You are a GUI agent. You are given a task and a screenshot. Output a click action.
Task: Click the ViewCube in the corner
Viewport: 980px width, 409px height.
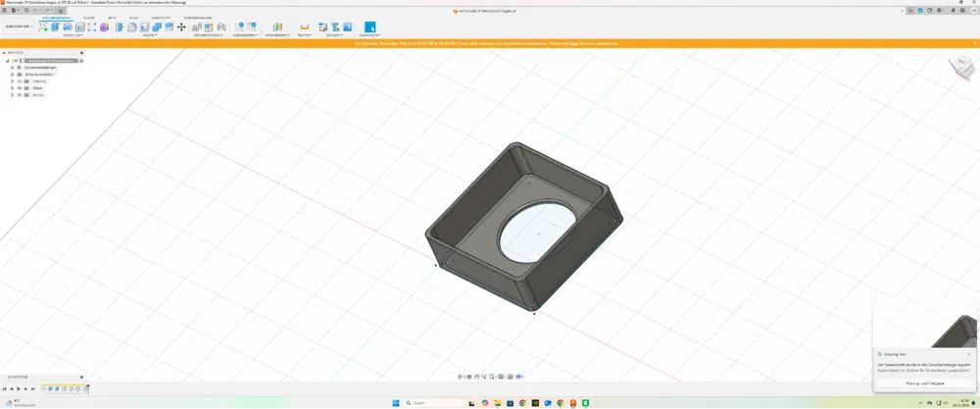(962, 66)
